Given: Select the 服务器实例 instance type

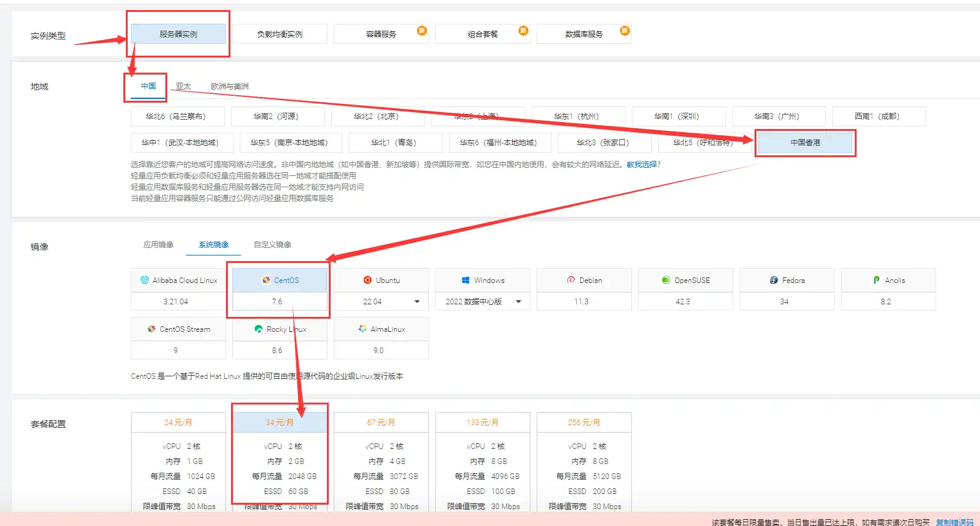Looking at the screenshot, I should tap(178, 34).
